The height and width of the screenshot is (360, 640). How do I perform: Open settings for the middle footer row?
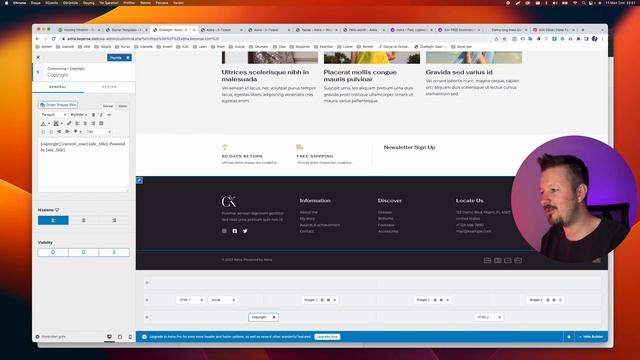[x=147, y=300]
